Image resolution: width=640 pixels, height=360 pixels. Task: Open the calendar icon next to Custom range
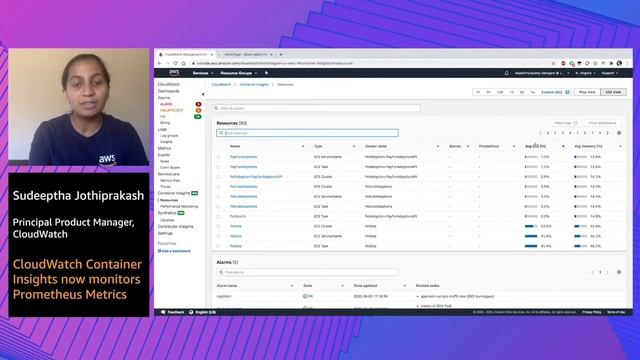click(567, 92)
